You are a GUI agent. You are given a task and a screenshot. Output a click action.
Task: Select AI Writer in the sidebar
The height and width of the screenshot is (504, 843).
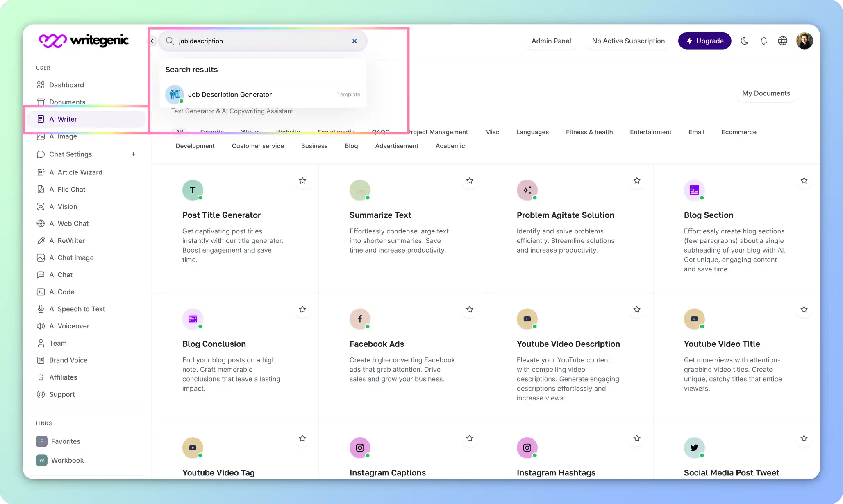click(x=86, y=119)
